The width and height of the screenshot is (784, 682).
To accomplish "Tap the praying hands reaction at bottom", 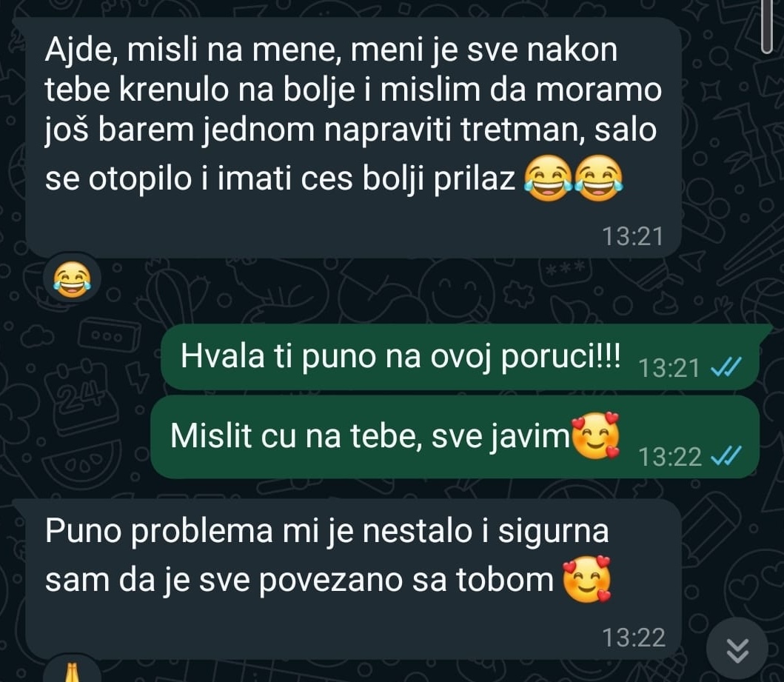I will tap(72, 672).
